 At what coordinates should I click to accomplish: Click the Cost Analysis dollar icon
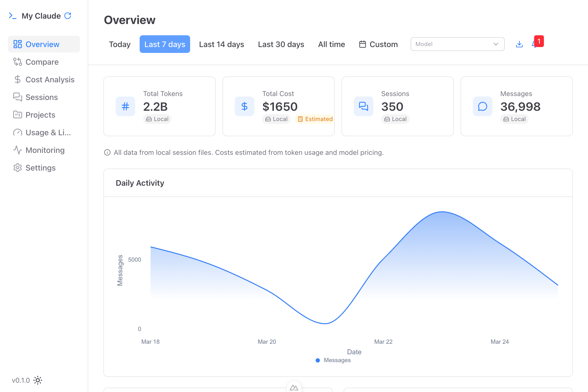pyautogui.click(x=17, y=79)
